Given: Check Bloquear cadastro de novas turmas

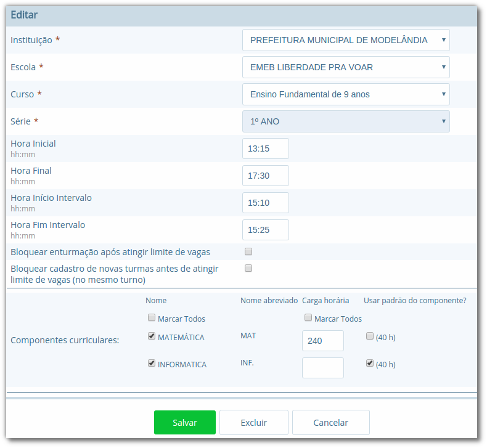Looking at the screenshot, I should 248,268.
